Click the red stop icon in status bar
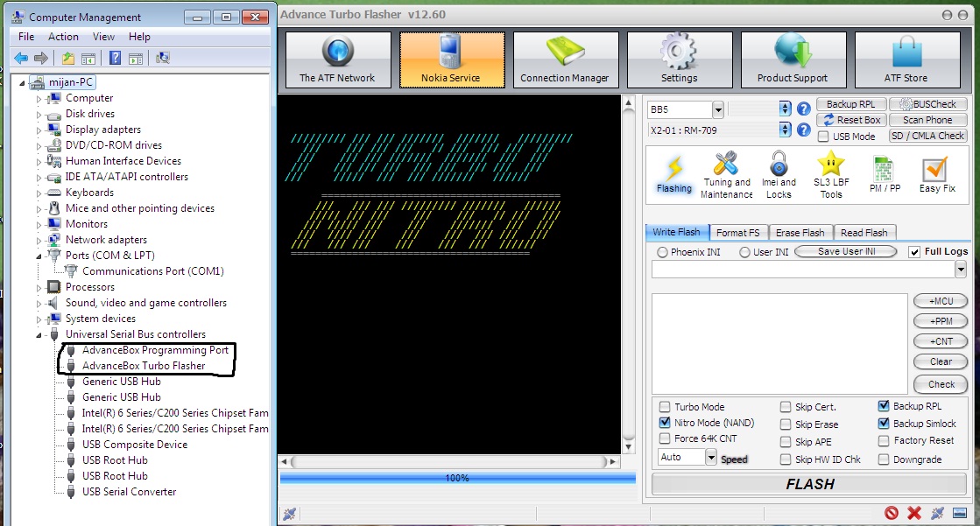This screenshot has width=980, height=526. [892, 514]
